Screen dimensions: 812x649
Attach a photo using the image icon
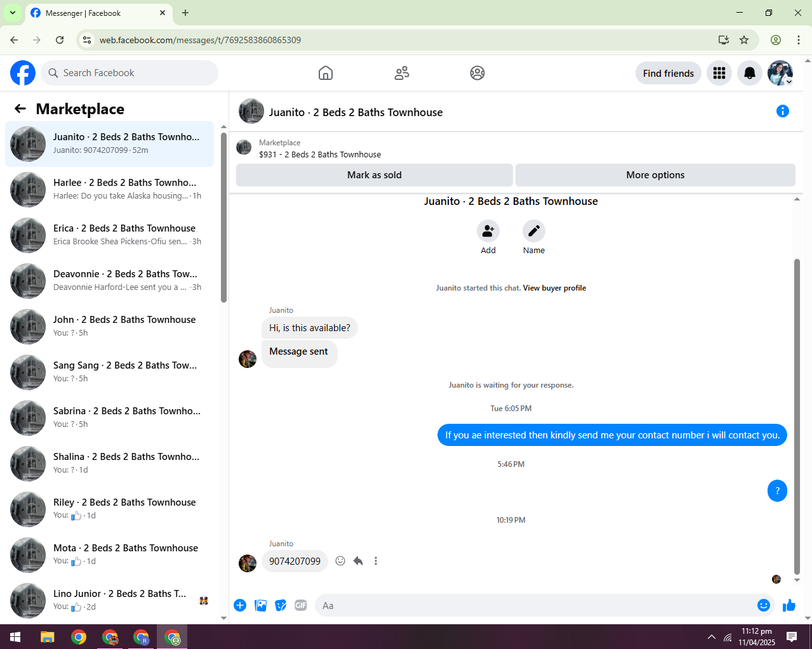click(260, 605)
